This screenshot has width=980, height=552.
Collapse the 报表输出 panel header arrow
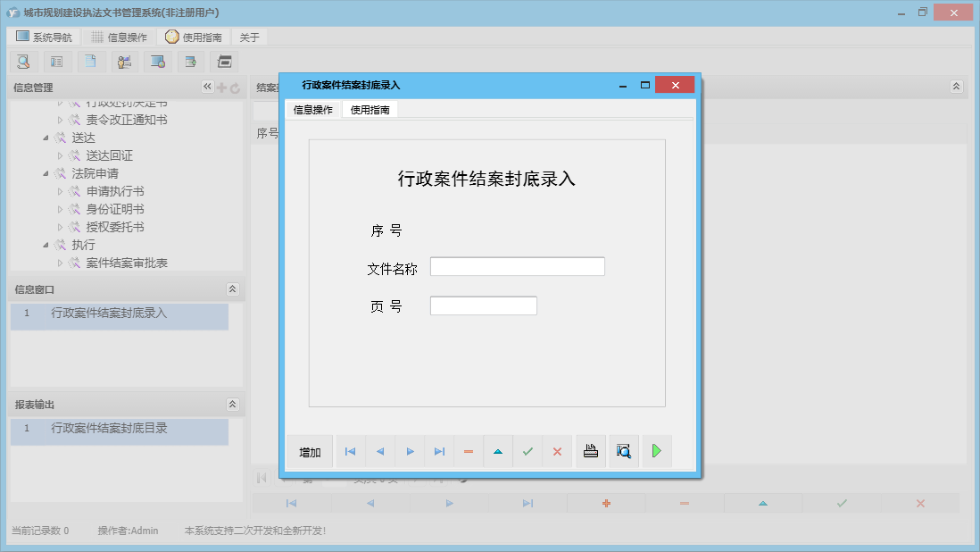(x=231, y=404)
